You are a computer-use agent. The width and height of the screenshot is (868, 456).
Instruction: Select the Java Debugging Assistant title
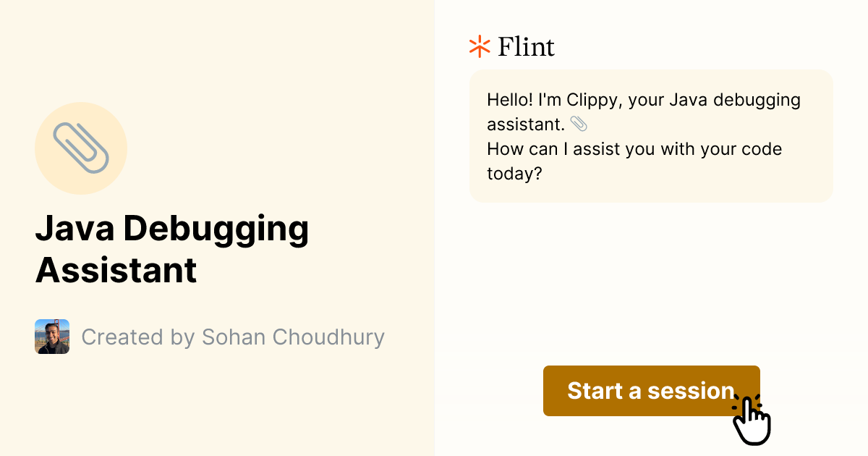[174, 249]
